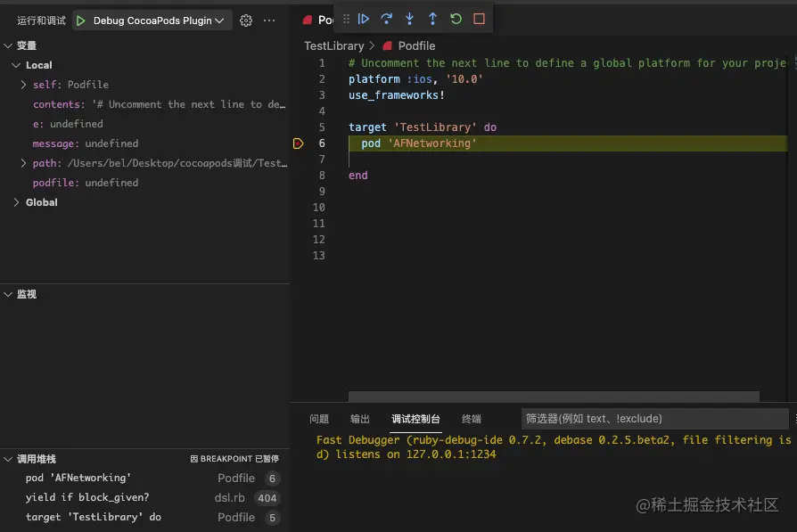797x532 pixels.
Task: Select the podfile: undefined variable
Action: click(144, 183)
